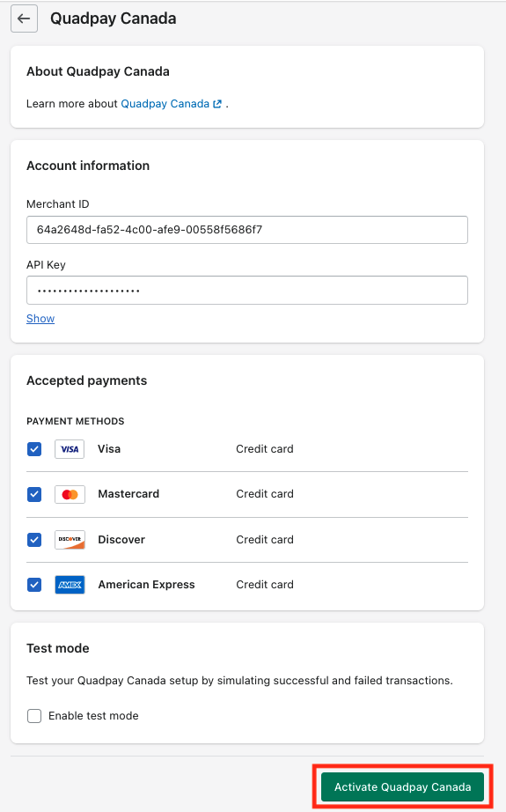This screenshot has height=812, width=506.
Task: Uncheck the Visa payment checkbox
Action: pyautogui.click(x=34, y=449)
